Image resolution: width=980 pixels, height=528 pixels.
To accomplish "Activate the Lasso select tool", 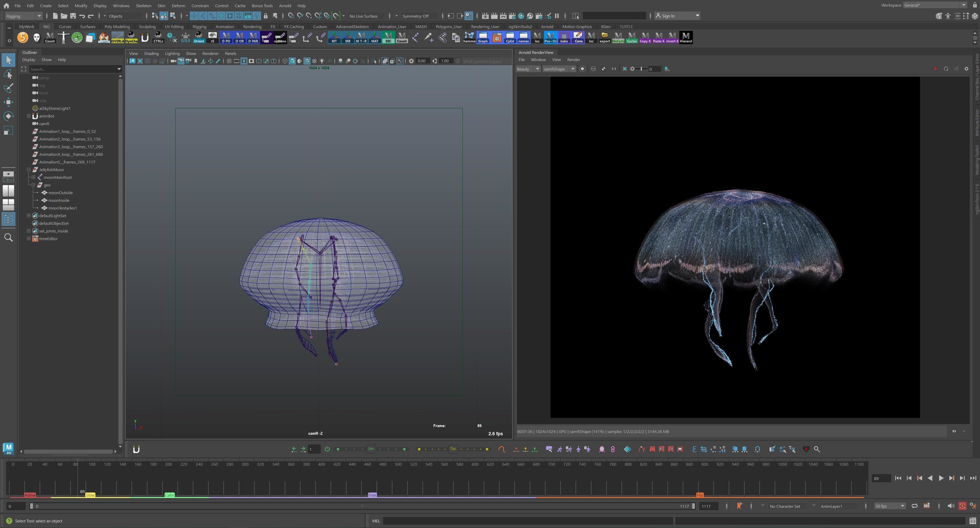I will tap(8, 74).
